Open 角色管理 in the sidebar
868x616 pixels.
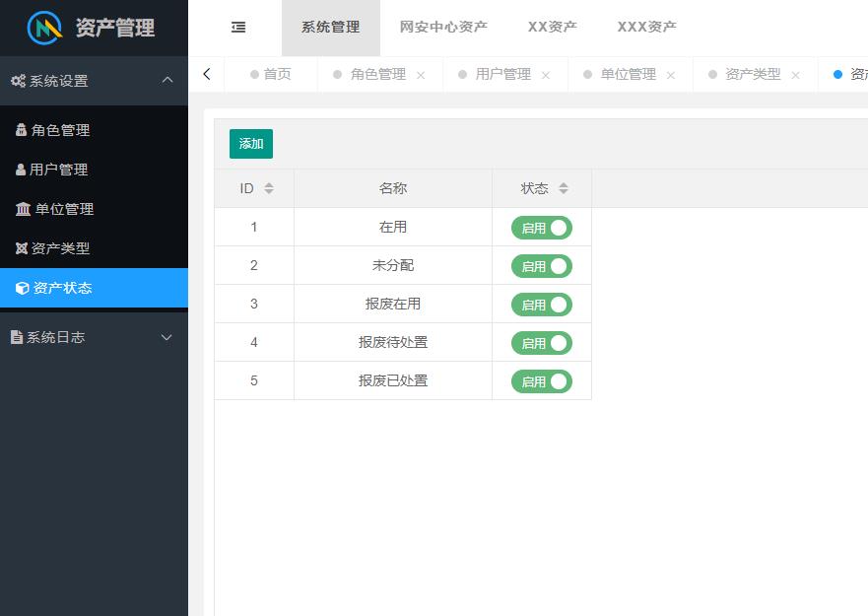(60, 130)
